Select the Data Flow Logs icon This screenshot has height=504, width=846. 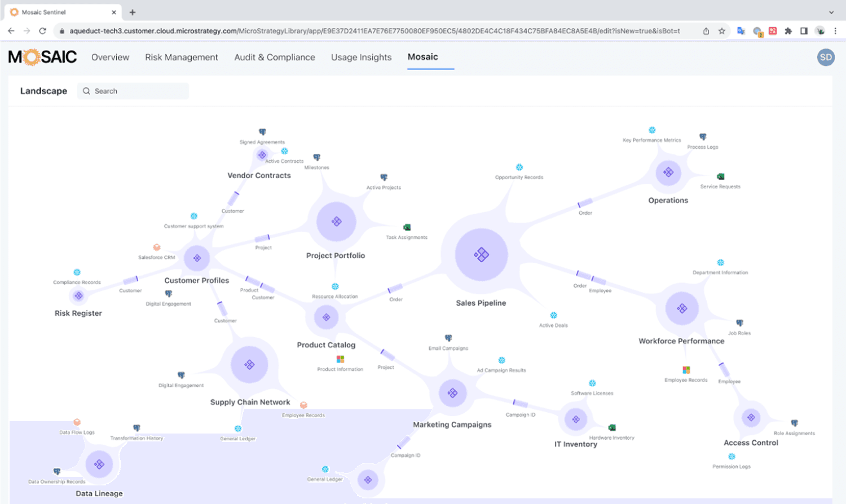pos(77,422)
